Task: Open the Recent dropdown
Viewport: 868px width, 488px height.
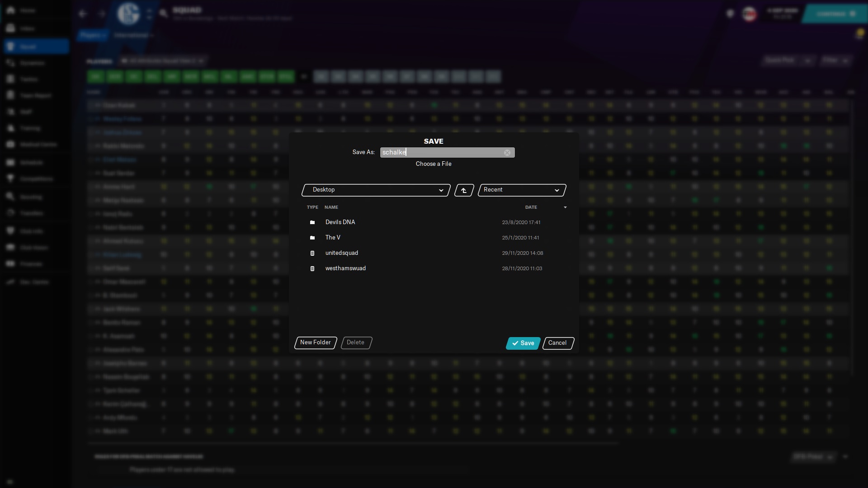Action: pyautogui.click(x=522, y=190)
